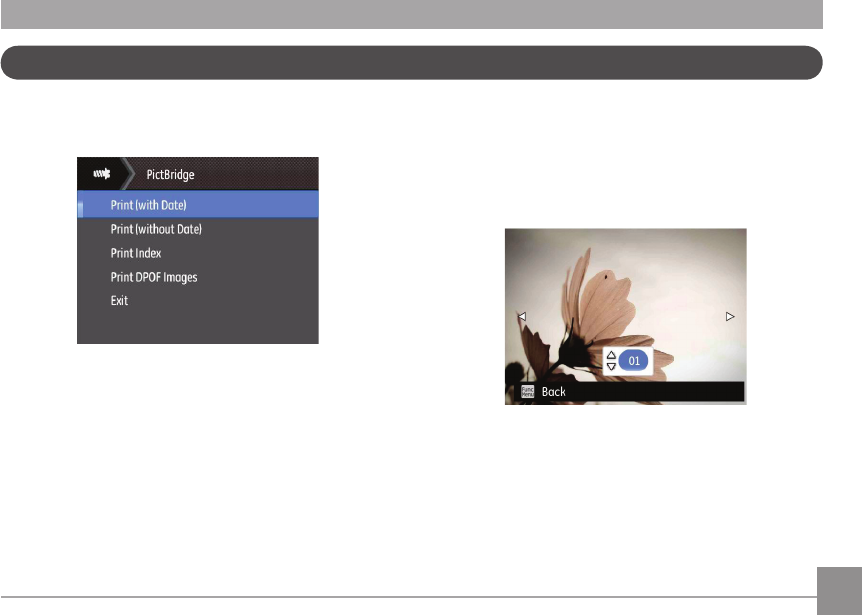The width and height of the screenshot is (862, 615).
Task: Click the PictBridge USB connection icon
Action: [102, 174]
